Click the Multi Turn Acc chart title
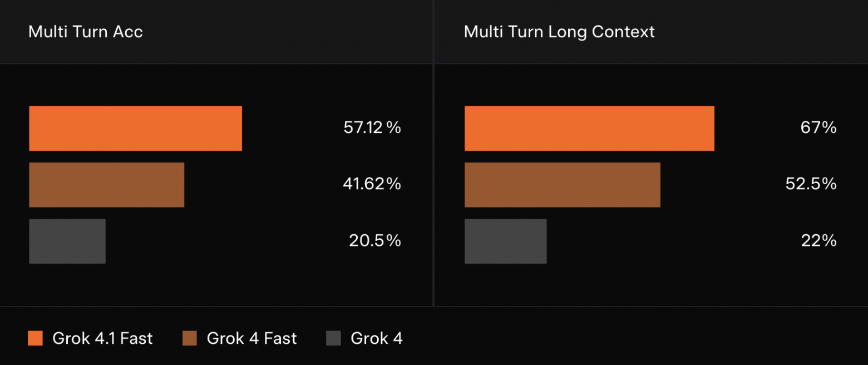Image resolution: width=868 pixels, height=365 pixels. pos(86,32)
